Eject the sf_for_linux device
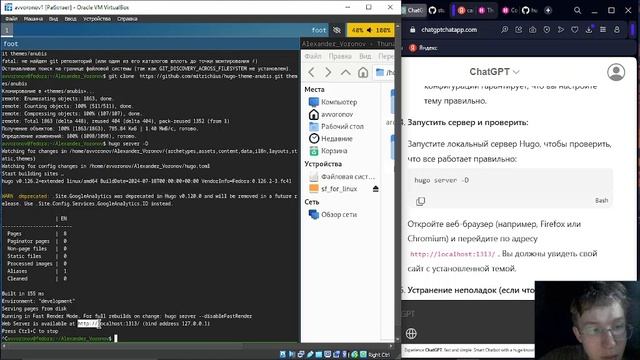This screenshot has width=640, height=360. pyautogui.click(x=376, y=189)
